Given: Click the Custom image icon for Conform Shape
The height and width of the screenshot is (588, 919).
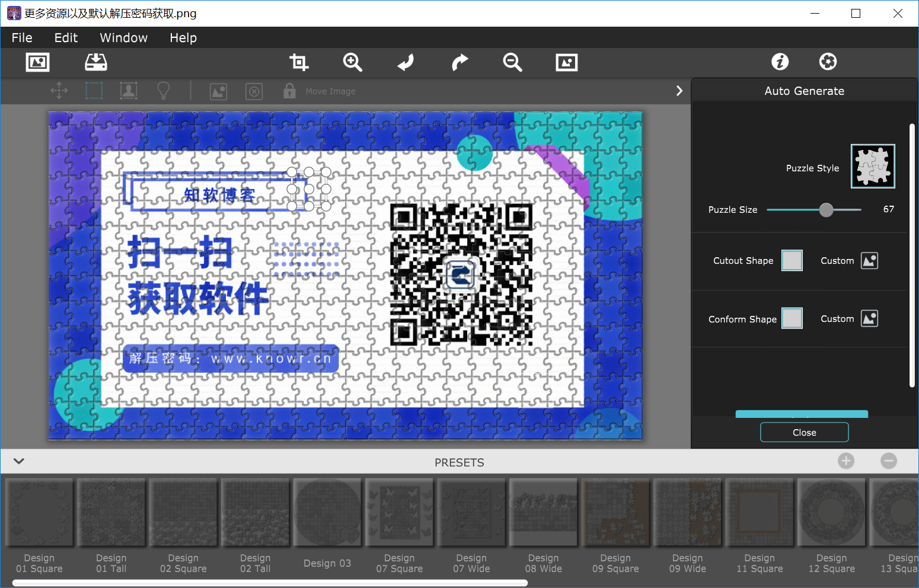Looking at the screenshot, I should [869, 319].
